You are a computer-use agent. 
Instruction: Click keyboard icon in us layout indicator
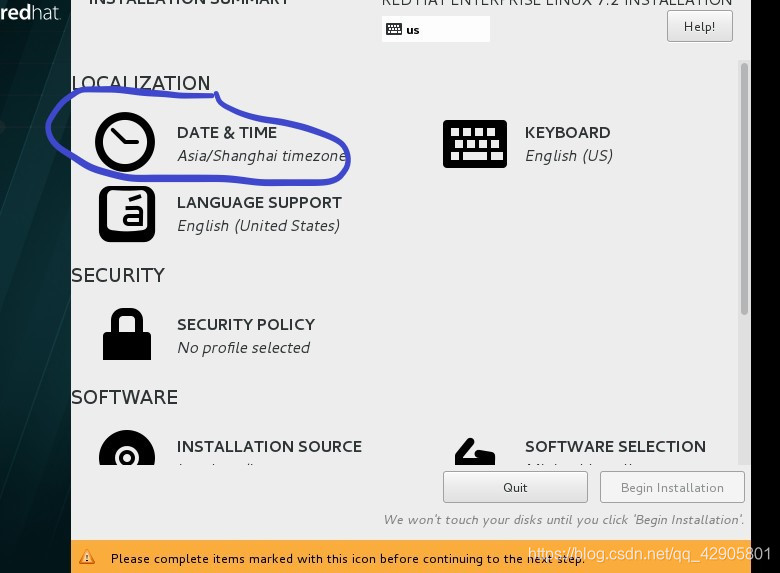394,29
